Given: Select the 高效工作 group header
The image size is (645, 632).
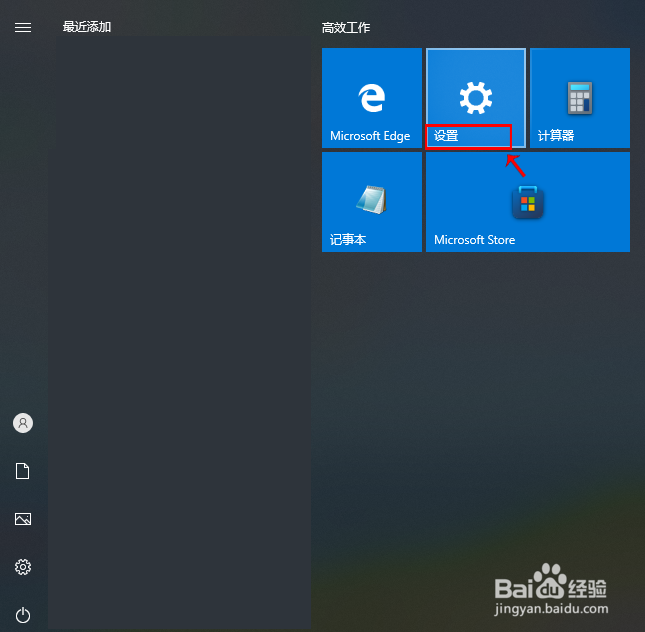Looking at the screenshot, I should [x=346, y=28].
